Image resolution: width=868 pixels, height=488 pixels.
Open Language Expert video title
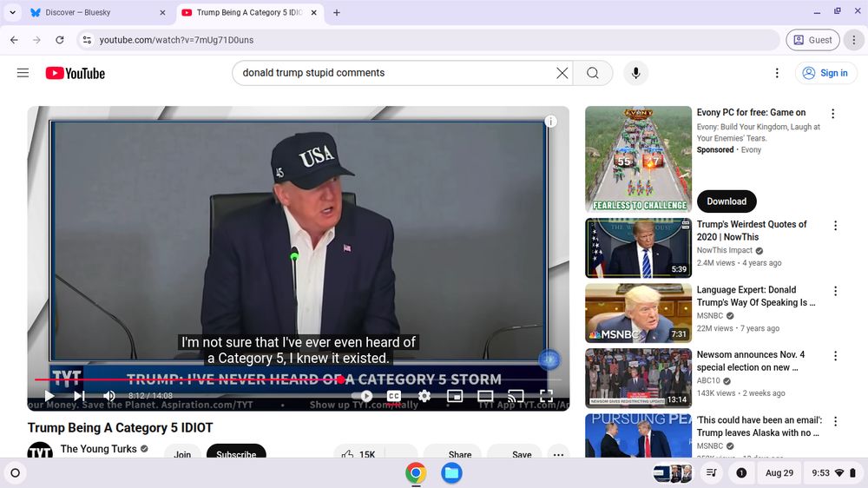[756, 296]
